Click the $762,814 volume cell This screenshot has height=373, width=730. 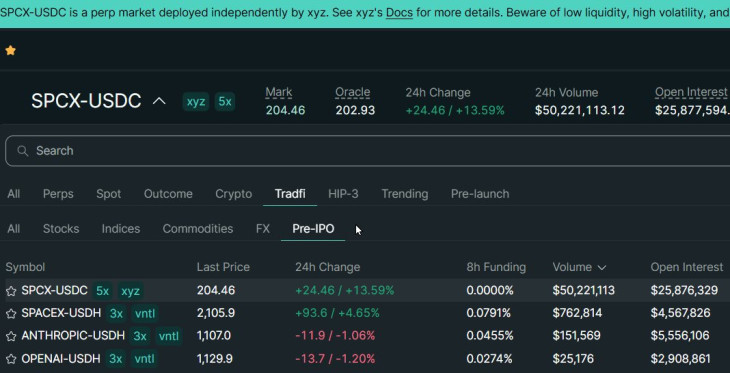(577, 313)
